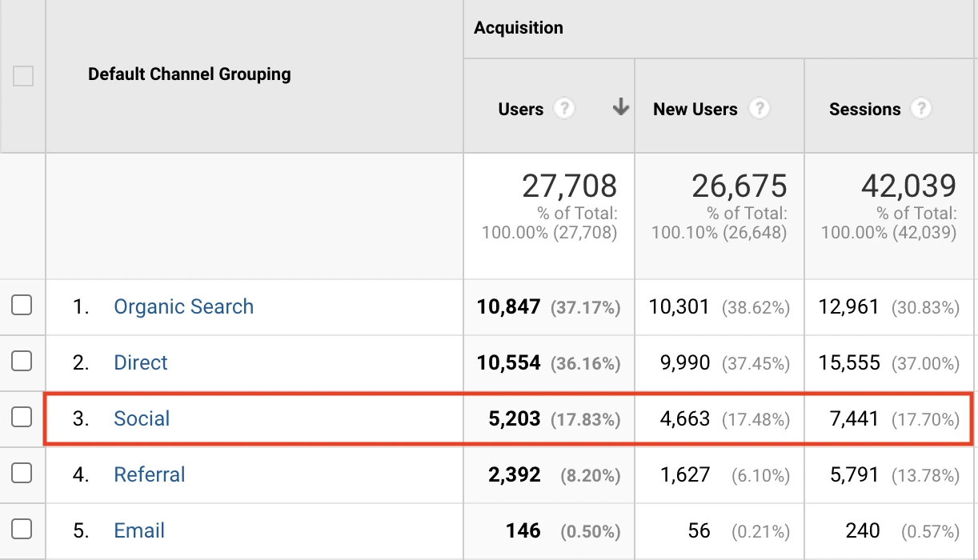Sort table by Sessions header
Viewport: 978px width, 560px height.
864,110
